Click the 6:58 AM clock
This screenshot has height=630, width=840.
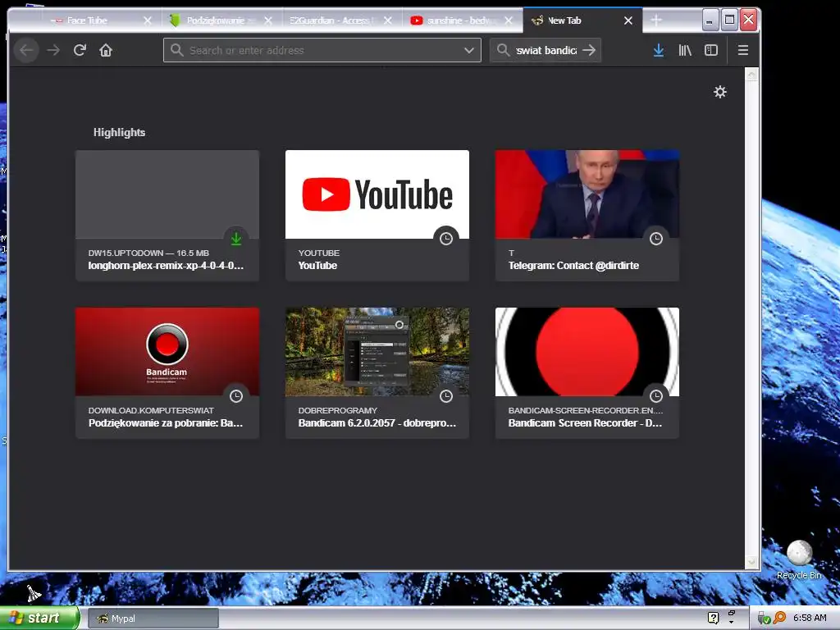coord(810,619)
